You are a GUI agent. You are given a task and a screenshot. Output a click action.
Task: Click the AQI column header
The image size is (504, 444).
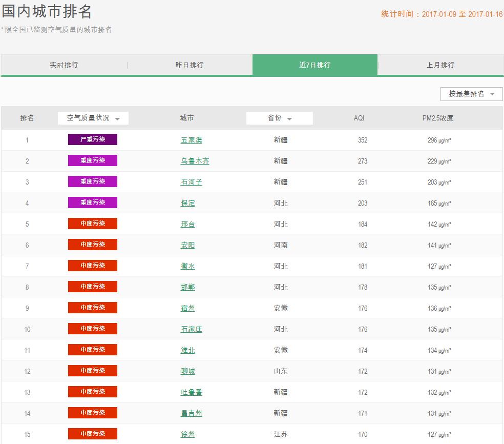[x=358, y=118]
